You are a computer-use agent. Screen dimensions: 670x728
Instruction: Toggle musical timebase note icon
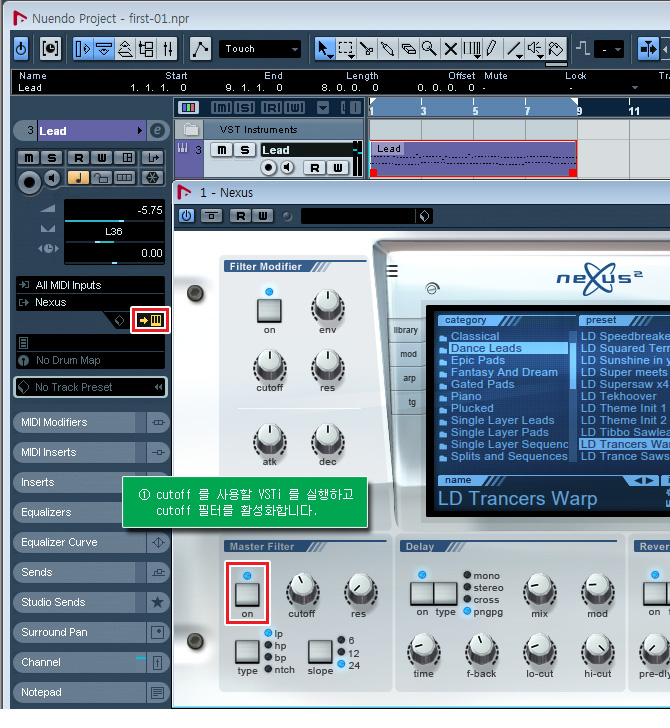[x=78, y=177]
